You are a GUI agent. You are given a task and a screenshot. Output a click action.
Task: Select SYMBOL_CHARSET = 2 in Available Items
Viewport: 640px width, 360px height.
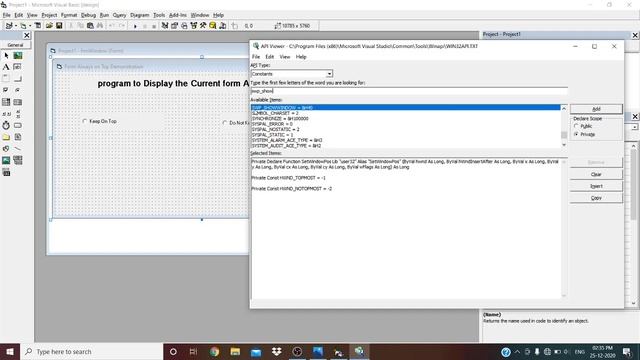406,113
